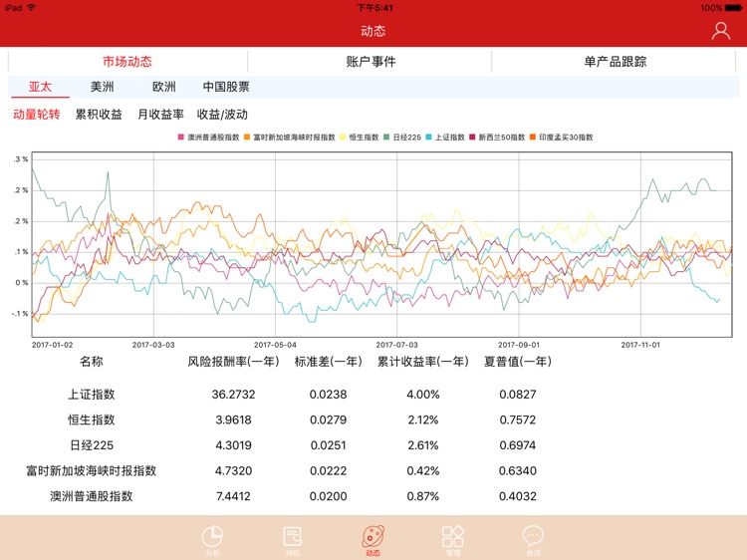
Task: Click the cumulative return 2.61%
Action: 423,445
